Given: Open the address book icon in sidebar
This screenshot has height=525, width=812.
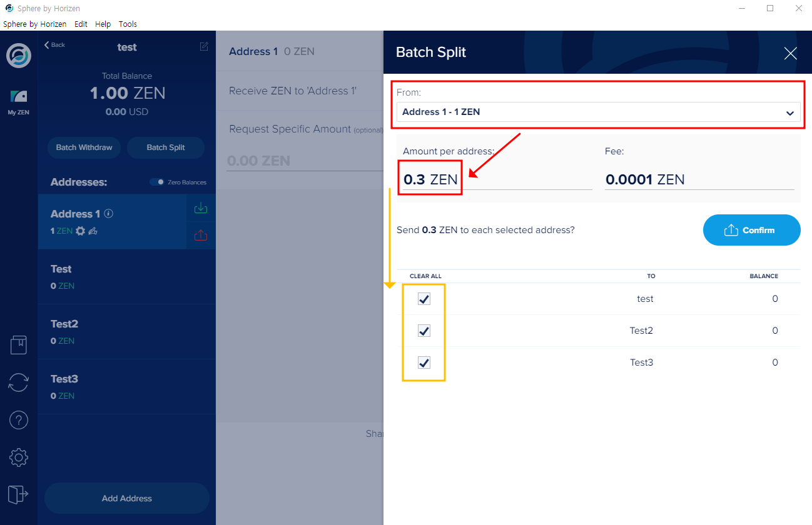Looking at the screenshot, I should (x=18, y=344).
